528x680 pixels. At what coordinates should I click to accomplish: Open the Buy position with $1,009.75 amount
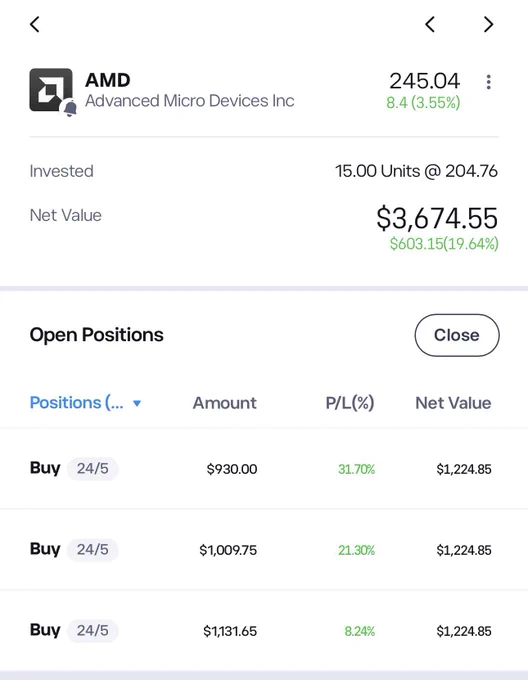point(264,549)
